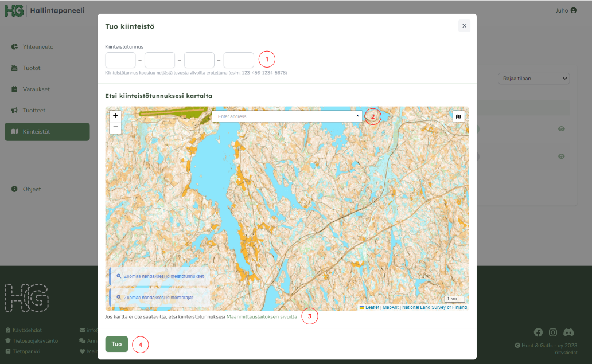Click the large HG footer logo
Screen dimensions: 592x364
point(26,298)
